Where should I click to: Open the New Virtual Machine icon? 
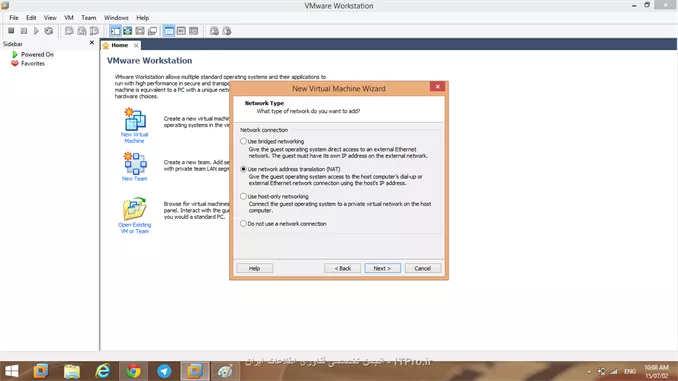click(x=134, y=125)
